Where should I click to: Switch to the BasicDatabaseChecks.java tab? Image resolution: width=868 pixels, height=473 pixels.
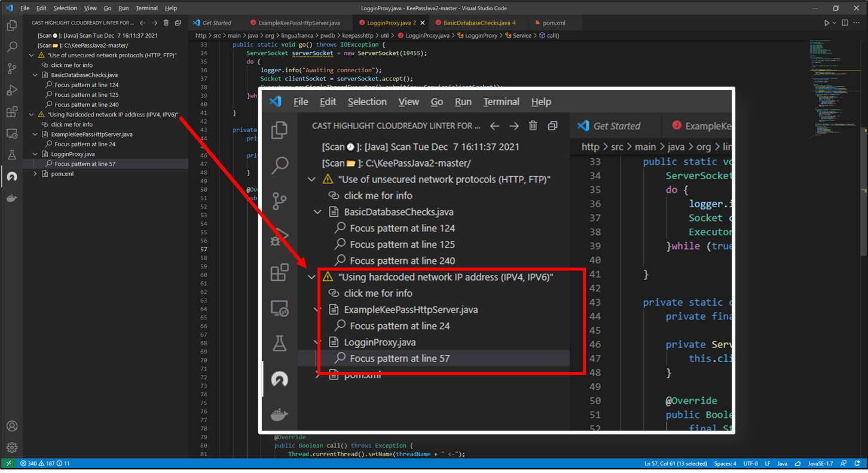pyautogui.click(x=476, y=23)
